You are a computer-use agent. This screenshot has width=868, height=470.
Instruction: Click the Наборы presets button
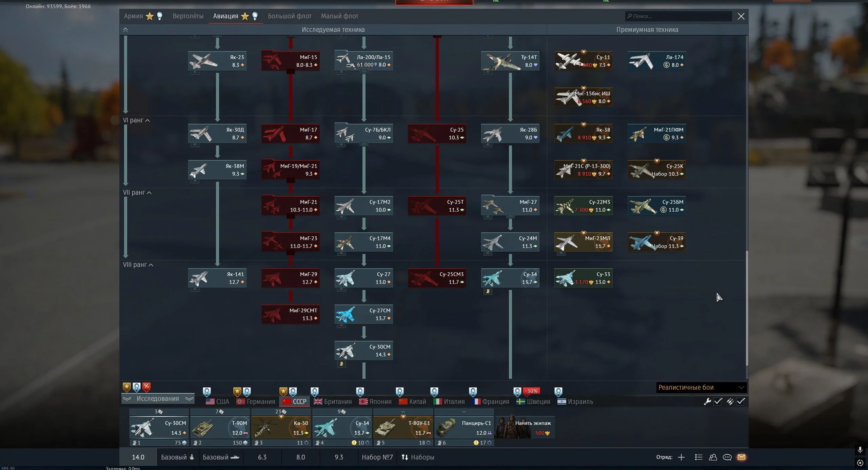(x=418, y=457)
